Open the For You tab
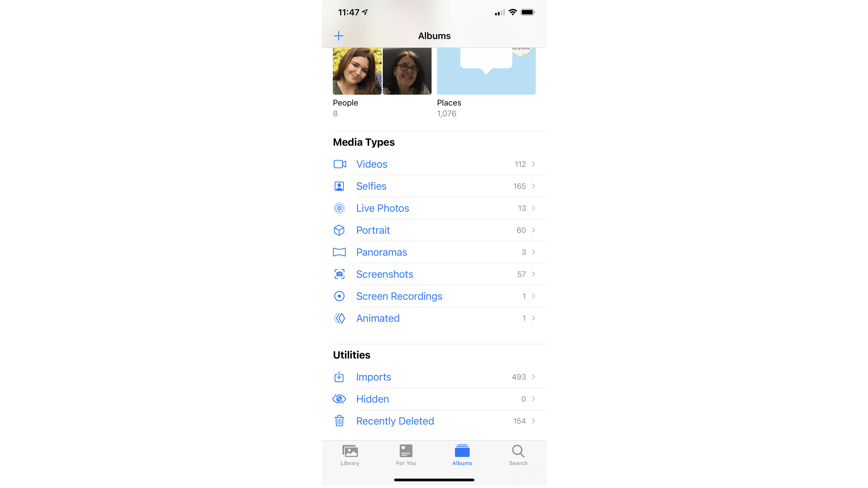The image size is (868, 488). (x=406, y=455)
